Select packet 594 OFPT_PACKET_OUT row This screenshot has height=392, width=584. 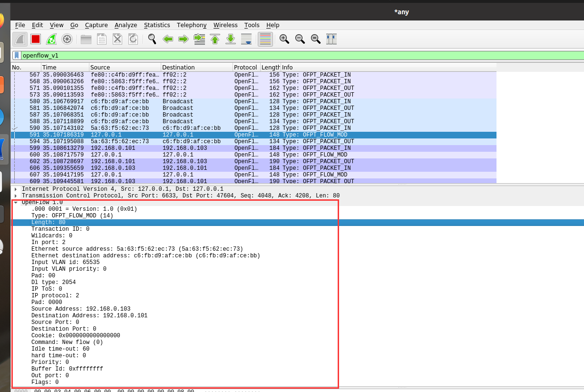point(253,141)
